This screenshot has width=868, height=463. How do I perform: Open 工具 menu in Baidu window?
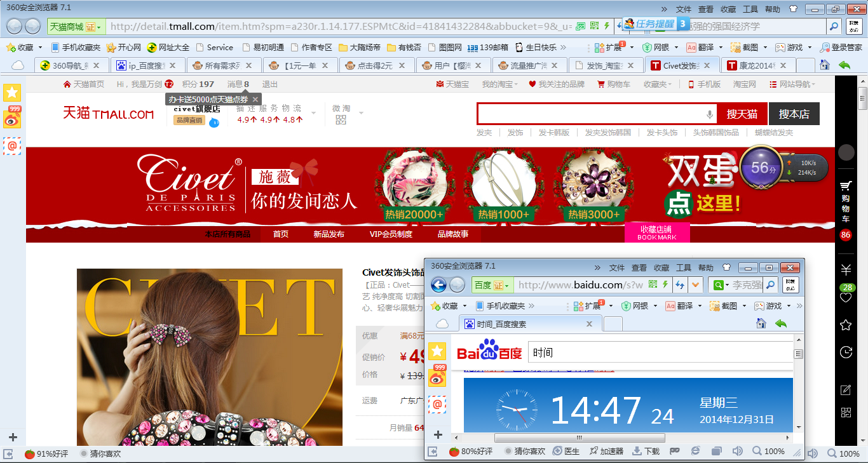coord(684,267)
